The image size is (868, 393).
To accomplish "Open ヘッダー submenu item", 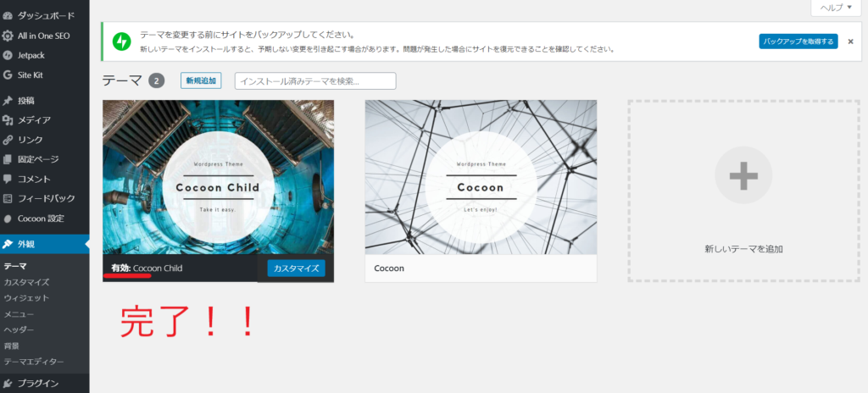I will 19,329.
